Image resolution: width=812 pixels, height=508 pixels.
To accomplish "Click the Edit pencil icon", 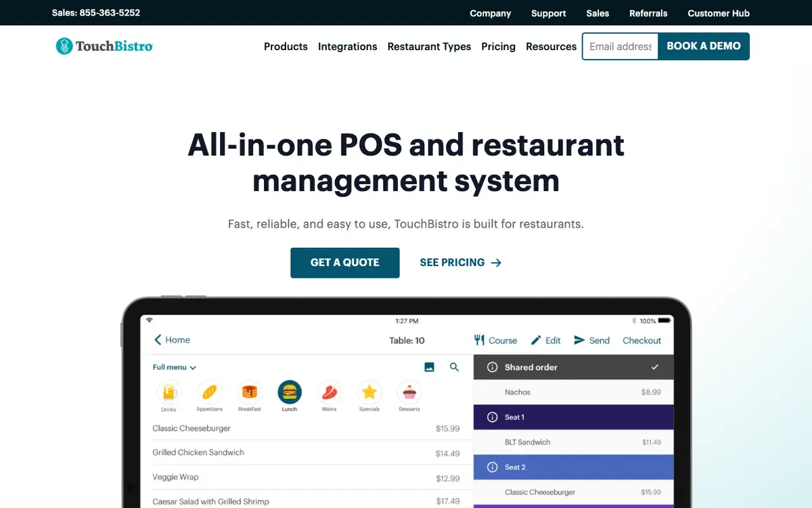I will [536, 340].
